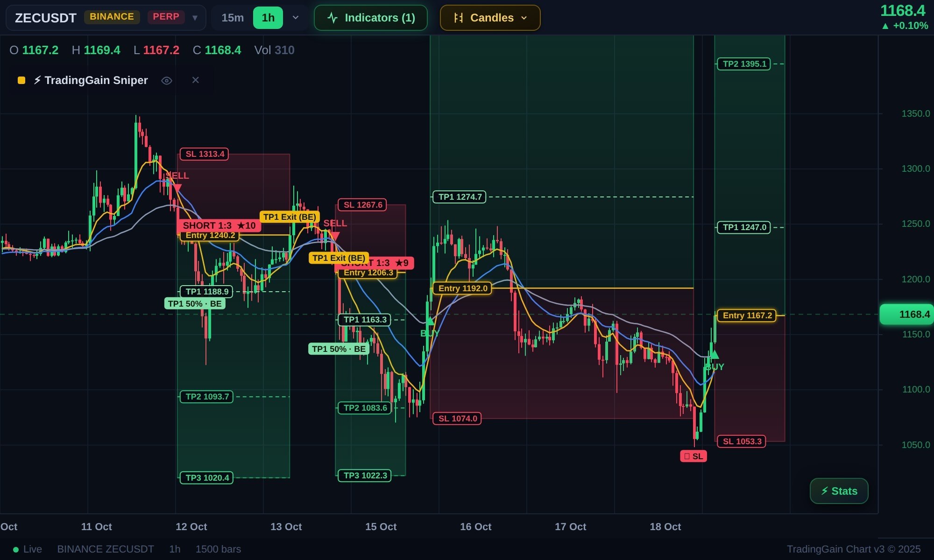This screenshot has height=560, width=934.
Task: Click the TP1 1247.0 label
Action: pos(744,227)
